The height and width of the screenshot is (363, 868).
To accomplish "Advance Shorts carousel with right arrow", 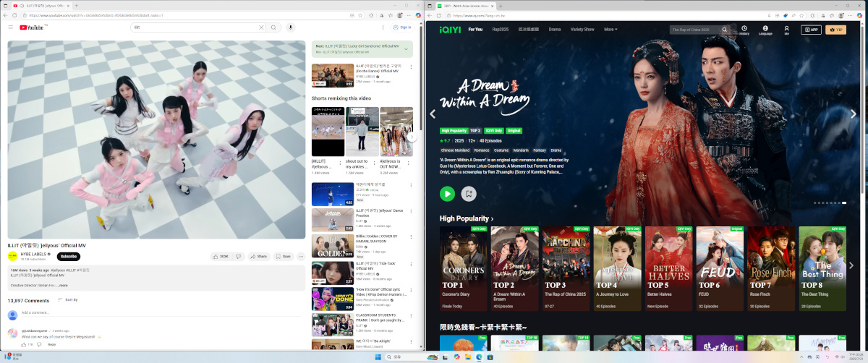I will point(412,137).
